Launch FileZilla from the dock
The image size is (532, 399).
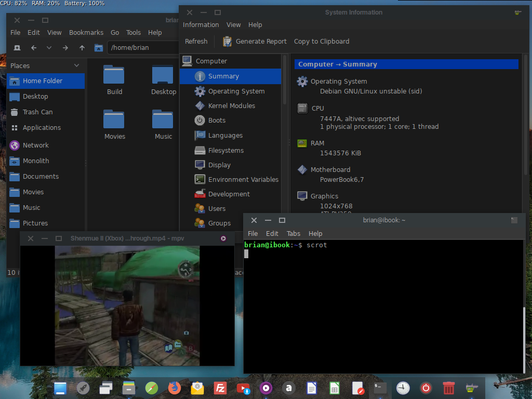(x=220, y=388)
